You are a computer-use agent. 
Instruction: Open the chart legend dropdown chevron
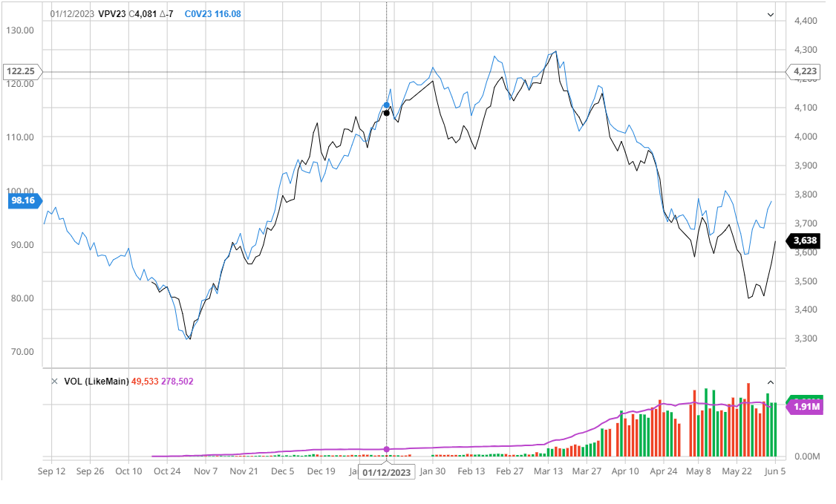click(x=771, y=15)
